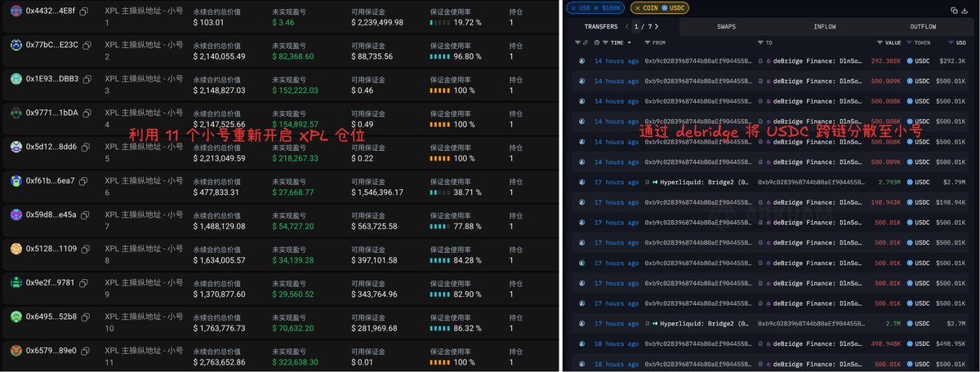Select unrealized PnL value $ 218,267.33

[x=296, y=158]
